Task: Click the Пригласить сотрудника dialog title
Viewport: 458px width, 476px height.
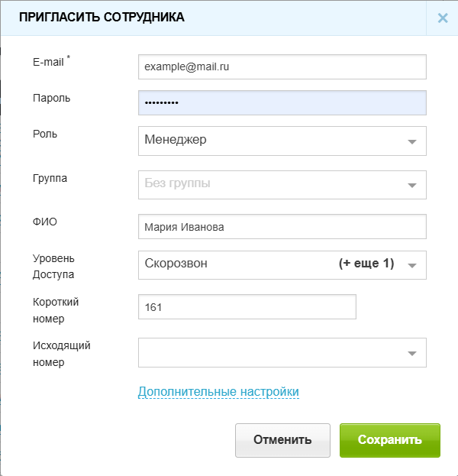Action: 101,17
